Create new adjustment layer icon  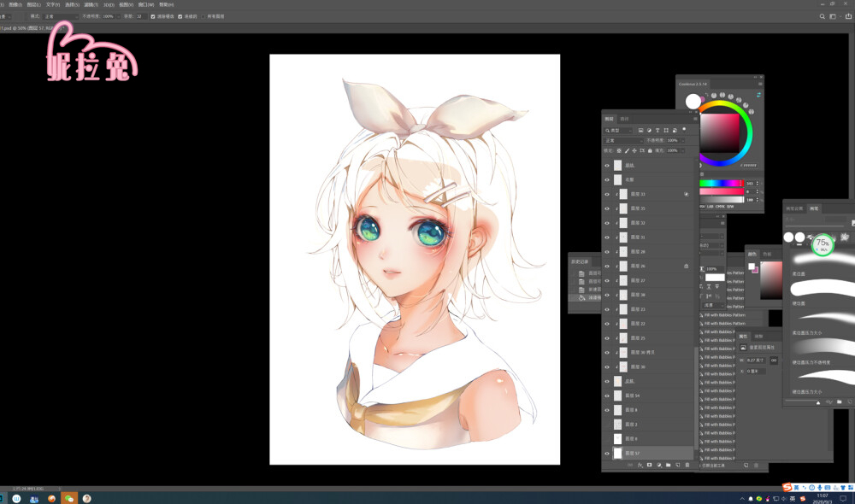pyautogui.click(x=658, y=465)
